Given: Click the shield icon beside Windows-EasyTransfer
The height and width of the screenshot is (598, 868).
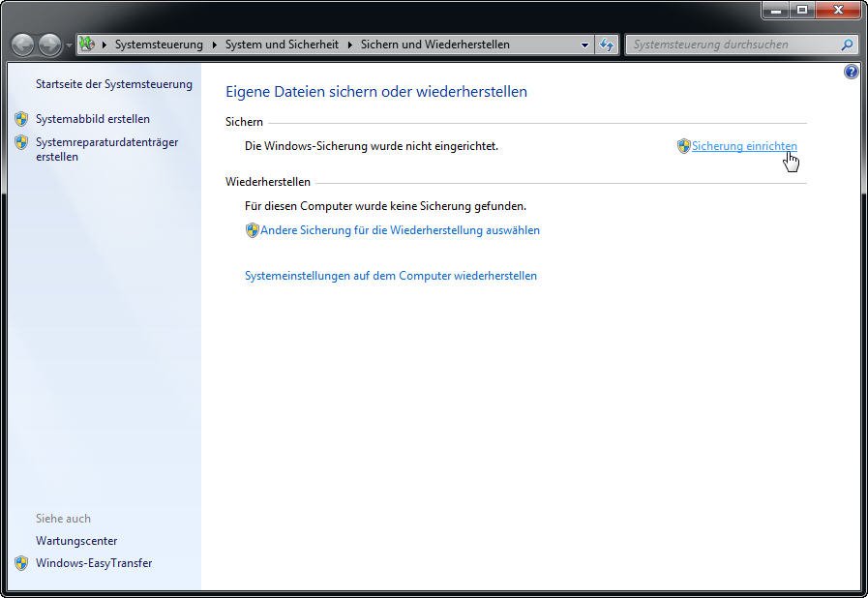Looking at the screenshot, I should click(21, 563).
